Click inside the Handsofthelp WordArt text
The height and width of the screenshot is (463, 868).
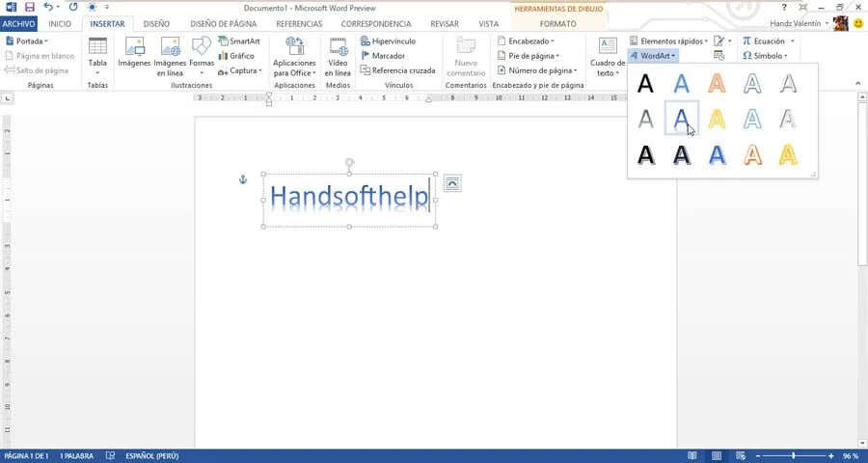349,198
